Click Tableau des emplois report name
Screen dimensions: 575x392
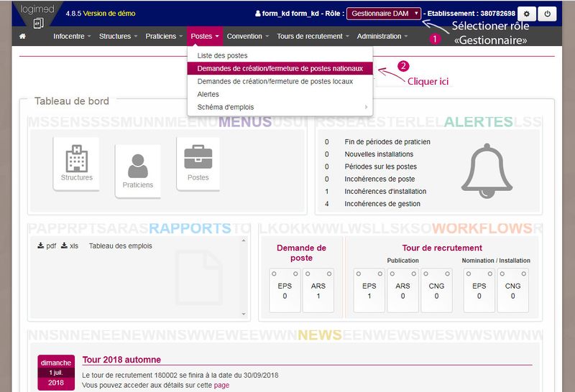(120, 246)
